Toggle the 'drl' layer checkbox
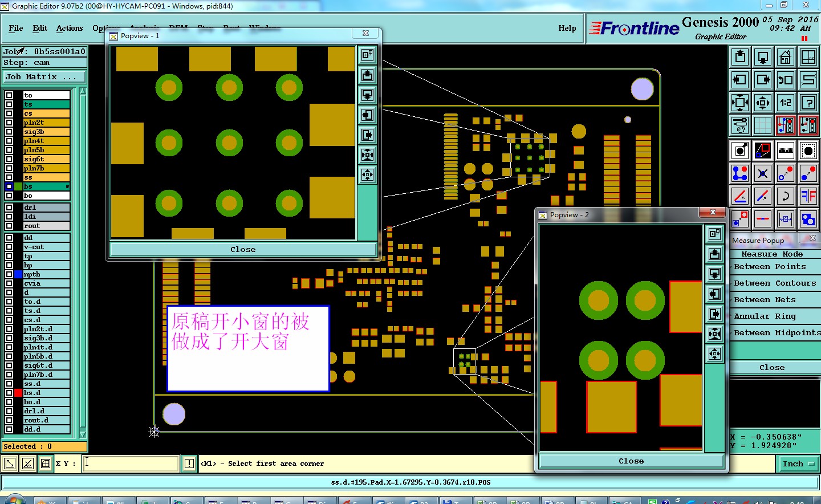The image size is (821, 504). (9, 208)
